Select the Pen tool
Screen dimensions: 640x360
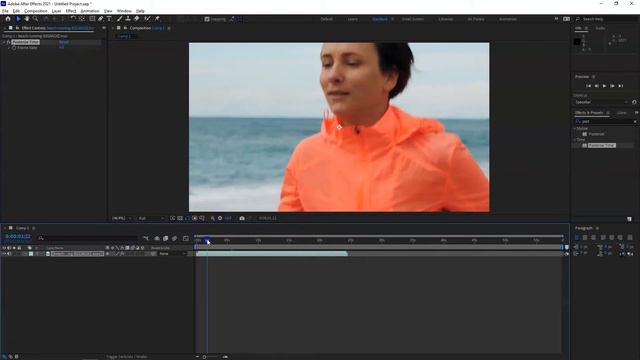100,19
